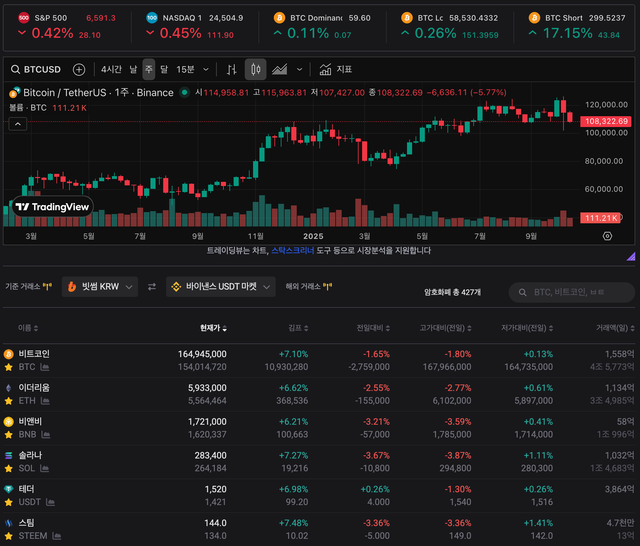The width and height of the screenshot is (640, 546).
Task: Select the 15분 timeframe
Action: coord(185,69)
